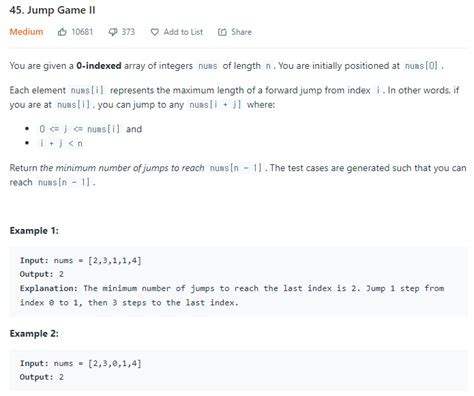The image size is (474, 396).
Task: Click the Example 1 input array [2,3,1,1,4]
Action: pyautogui.click(x=115, y=260)
